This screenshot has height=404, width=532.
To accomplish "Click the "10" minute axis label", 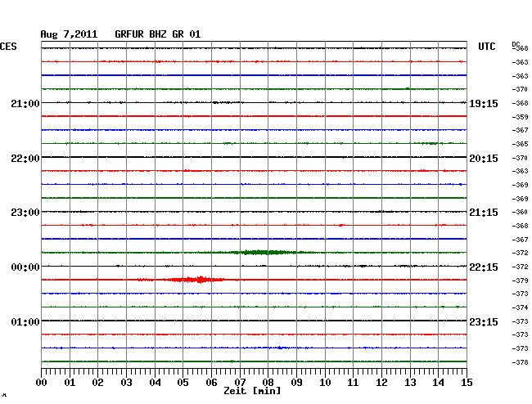I will point(325,383).
